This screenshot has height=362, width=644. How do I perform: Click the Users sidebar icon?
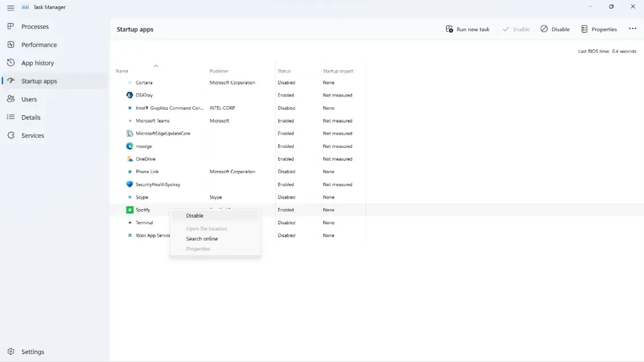(11, 98)
